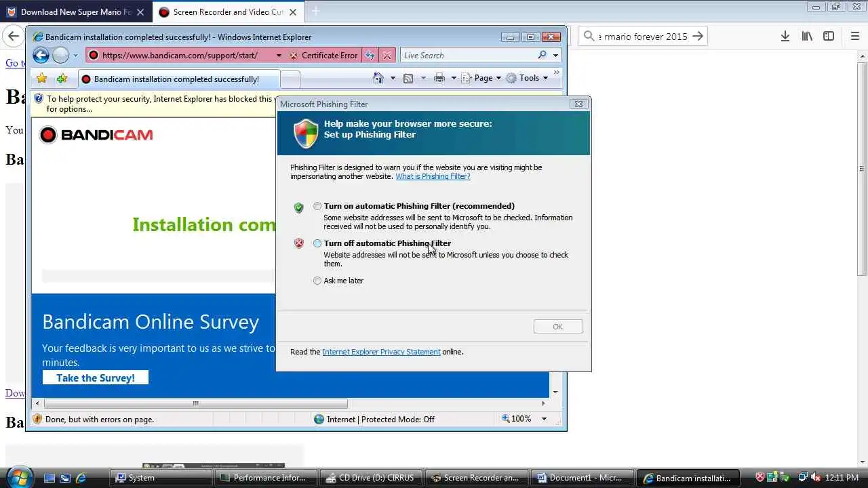Click the status bar security shield icon
Screen dimensions: 868x488
pos(37,419)
